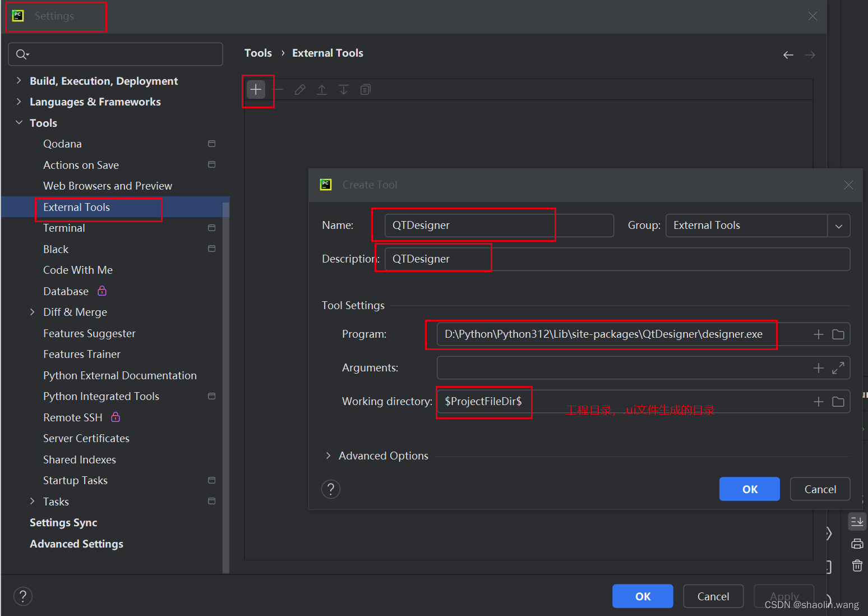868x616 pixels.
Task: Open Web Browsers and Preview settings
Action: tap(108, 186)
